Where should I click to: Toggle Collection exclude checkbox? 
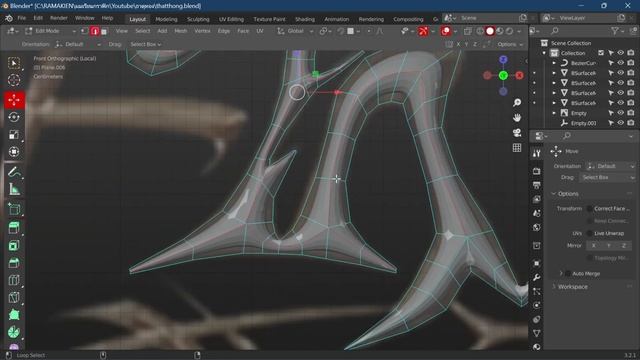tap(601, 53)
